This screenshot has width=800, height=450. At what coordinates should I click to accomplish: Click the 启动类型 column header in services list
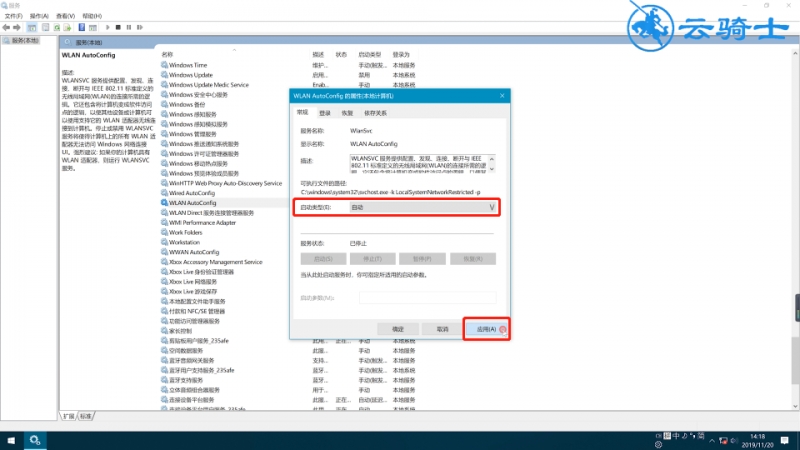tap(369, 55)
